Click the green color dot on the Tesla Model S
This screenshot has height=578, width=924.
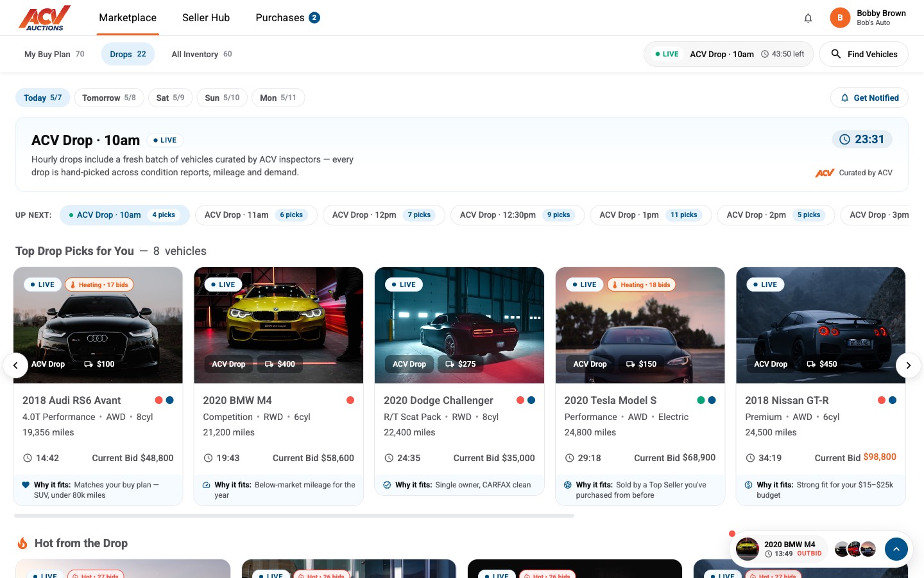click(x=701, y=400)
